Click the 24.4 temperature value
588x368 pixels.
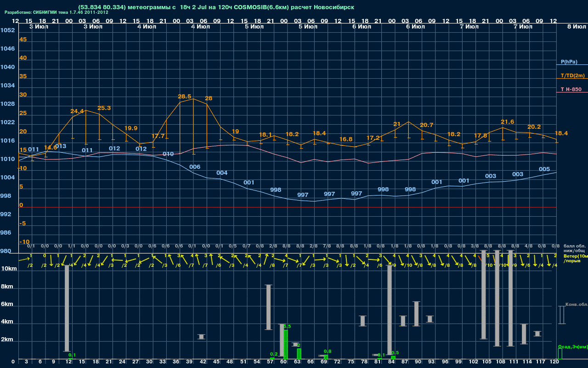pos(77,111)
